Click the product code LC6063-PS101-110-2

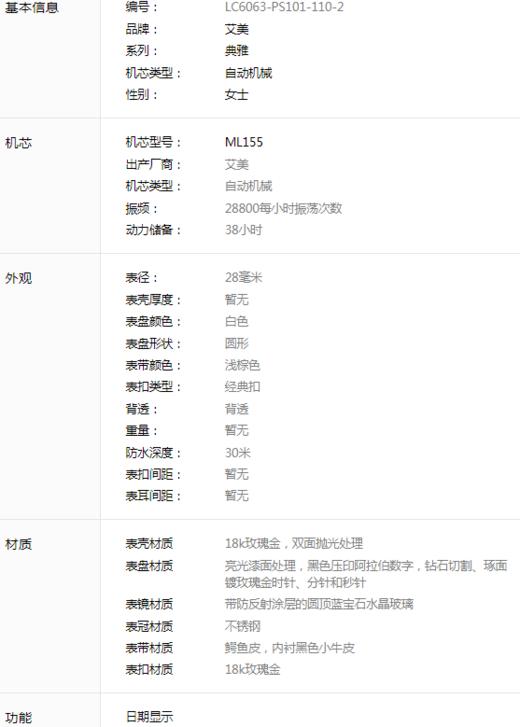tap(284, 7)
